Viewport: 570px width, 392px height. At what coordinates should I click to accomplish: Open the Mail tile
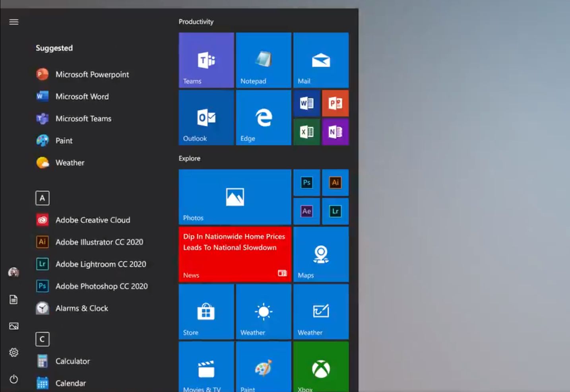[321, 60]
